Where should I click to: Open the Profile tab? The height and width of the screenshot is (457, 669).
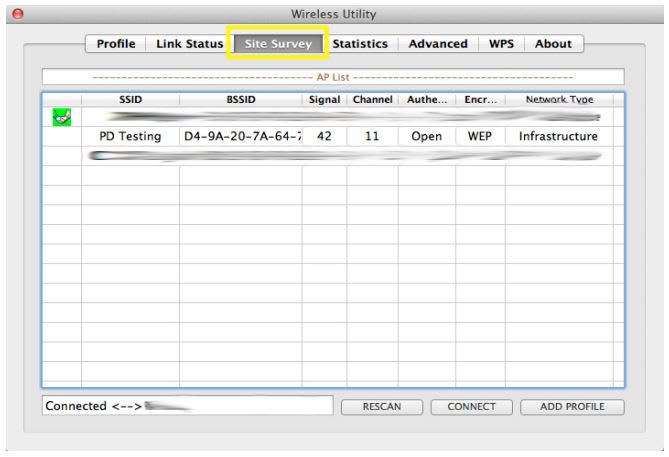(x=116, y=44)
